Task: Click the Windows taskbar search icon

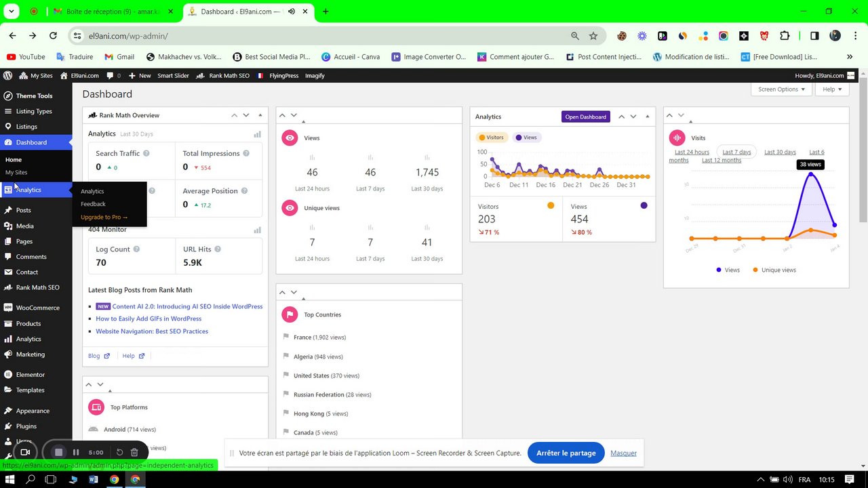Action: click(31, 480)
